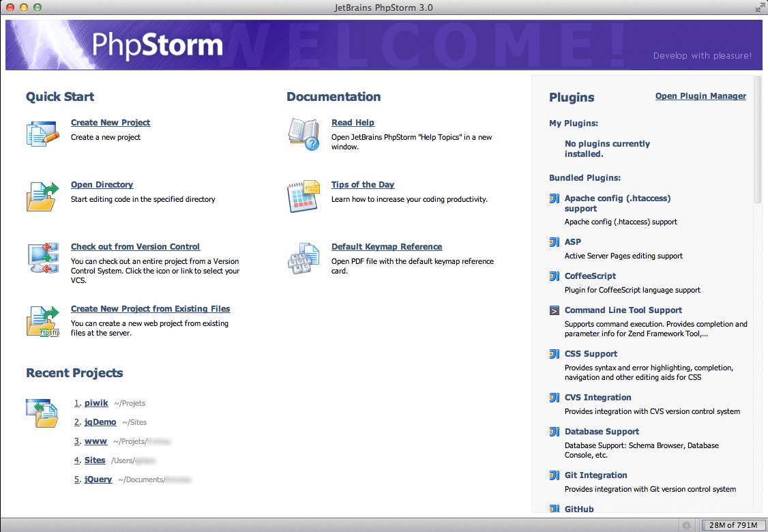768x532 pixels.
Task: Click the Command Line Tool Support terminal icon
Action: (x=554, y=310)
